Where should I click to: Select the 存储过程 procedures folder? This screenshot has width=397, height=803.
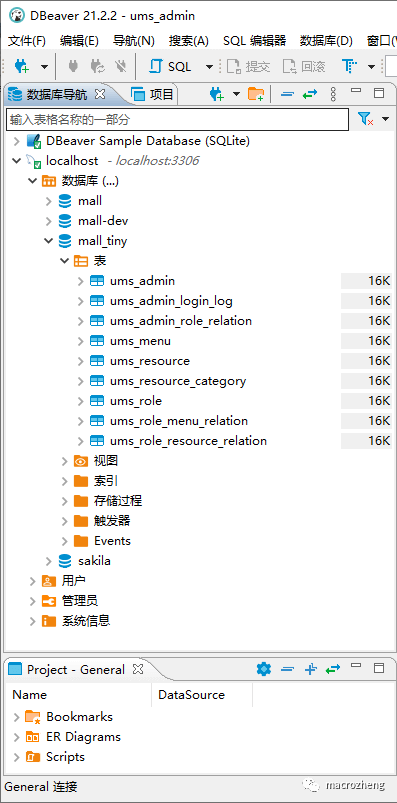click(118, 501)
